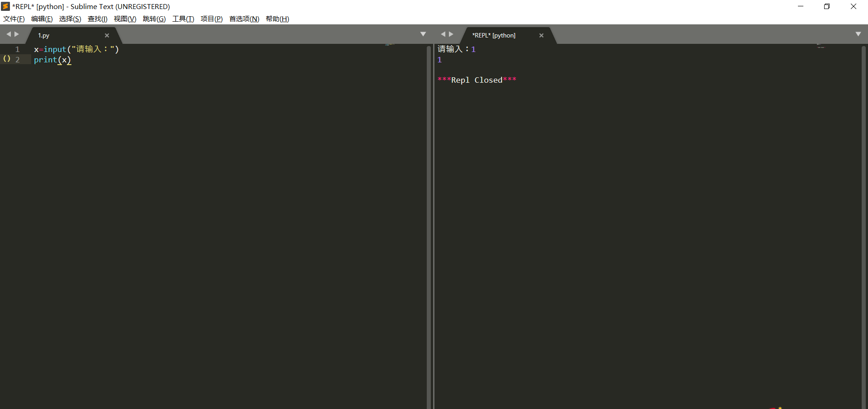Open the 编辑(E) menu

coord(42,19)
